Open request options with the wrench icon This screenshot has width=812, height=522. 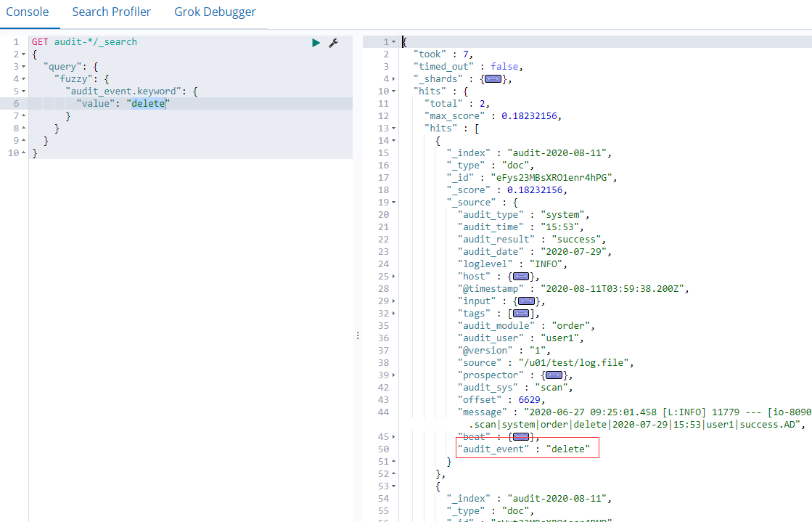334,44
